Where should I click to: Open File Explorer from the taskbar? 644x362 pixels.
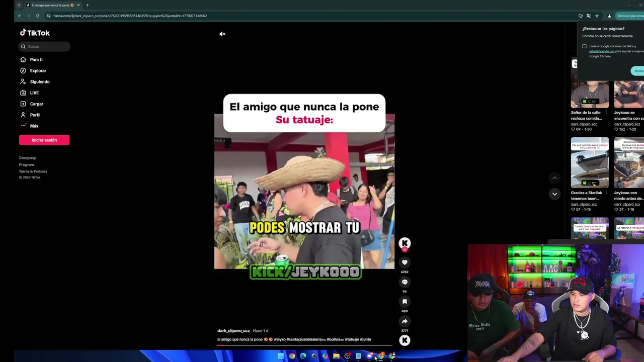336,356
